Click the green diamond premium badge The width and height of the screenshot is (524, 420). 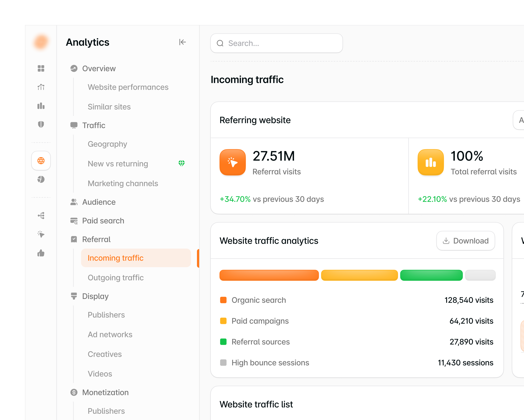point(182,163)
